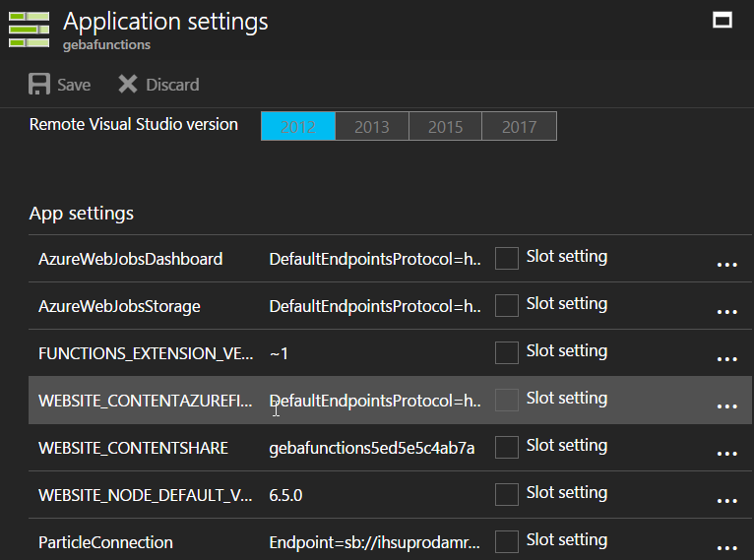Edit the 6.5.0 node version value

(x=375, y=495)
